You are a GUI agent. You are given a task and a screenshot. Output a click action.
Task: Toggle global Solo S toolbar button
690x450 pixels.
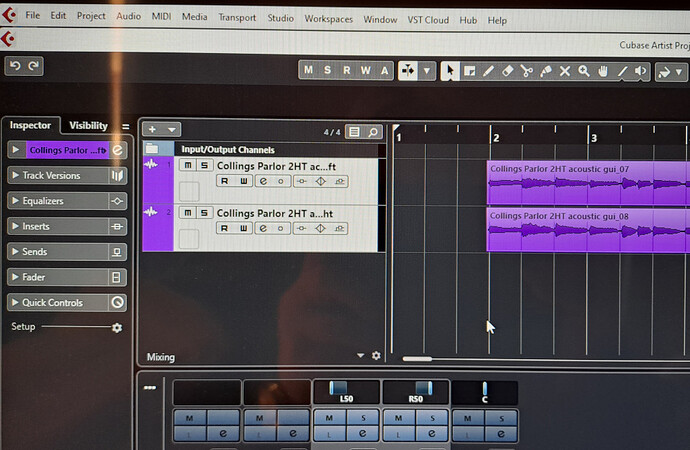[x=327, y=70]
